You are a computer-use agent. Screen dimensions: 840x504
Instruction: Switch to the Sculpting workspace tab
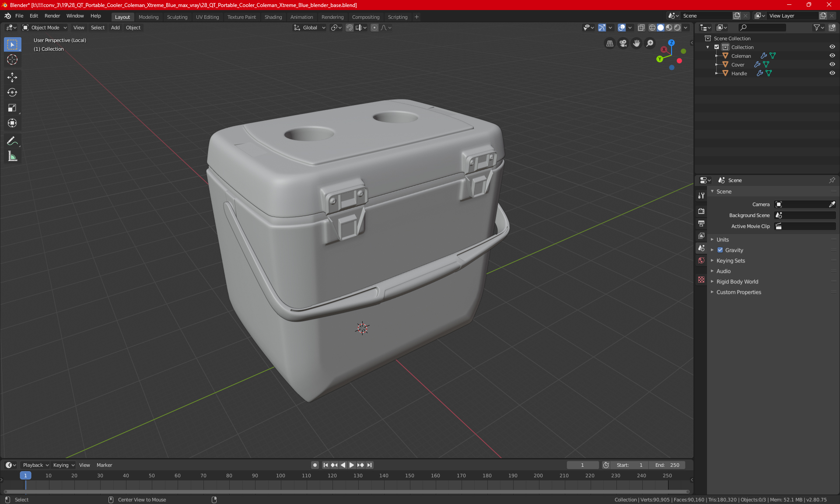(x=177, y=17)
